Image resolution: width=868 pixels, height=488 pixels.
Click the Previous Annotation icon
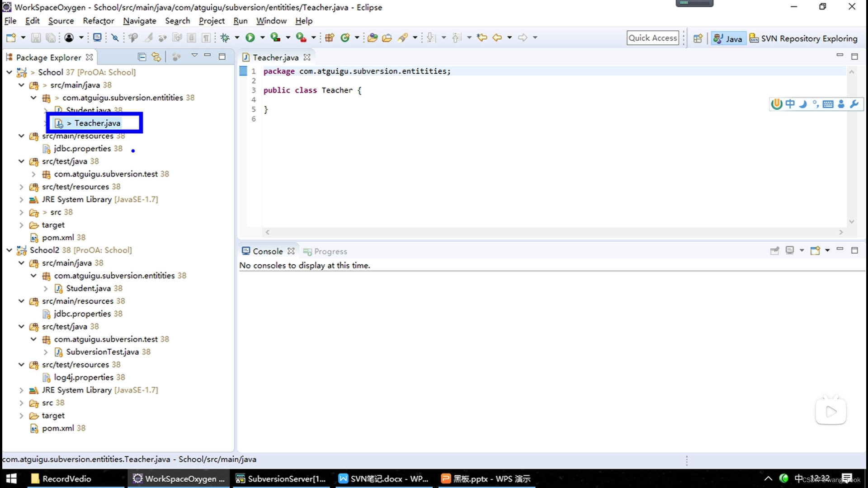pos(457,38)
